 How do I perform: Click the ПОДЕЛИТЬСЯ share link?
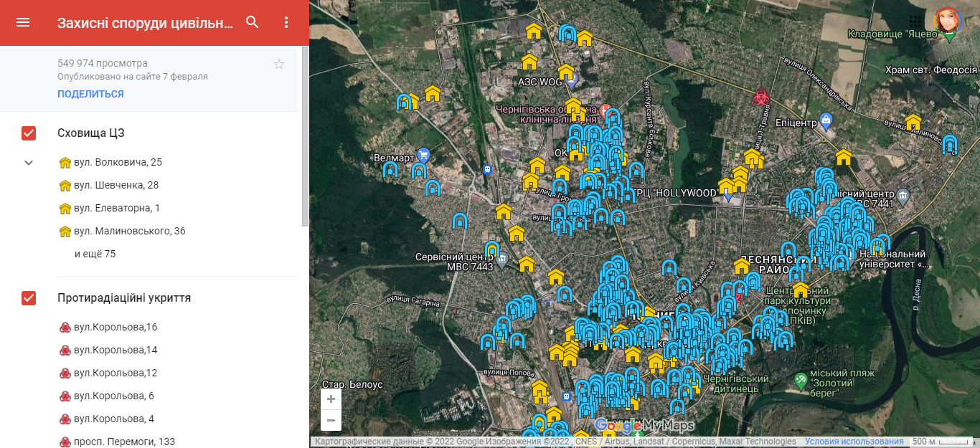[90, 94]
